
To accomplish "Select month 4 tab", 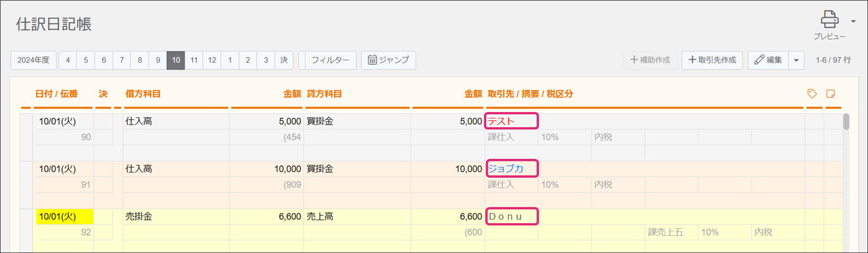I will pyautogui.click(x=68, y=60).
